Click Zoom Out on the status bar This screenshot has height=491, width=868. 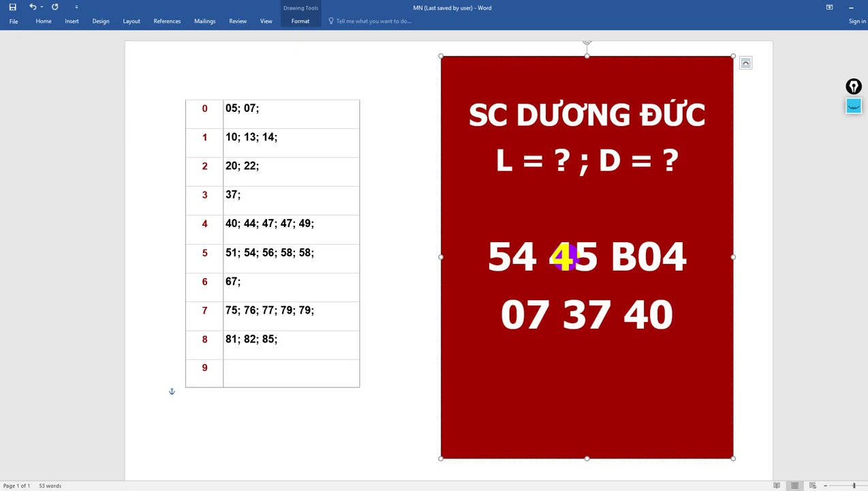point(825,486)
